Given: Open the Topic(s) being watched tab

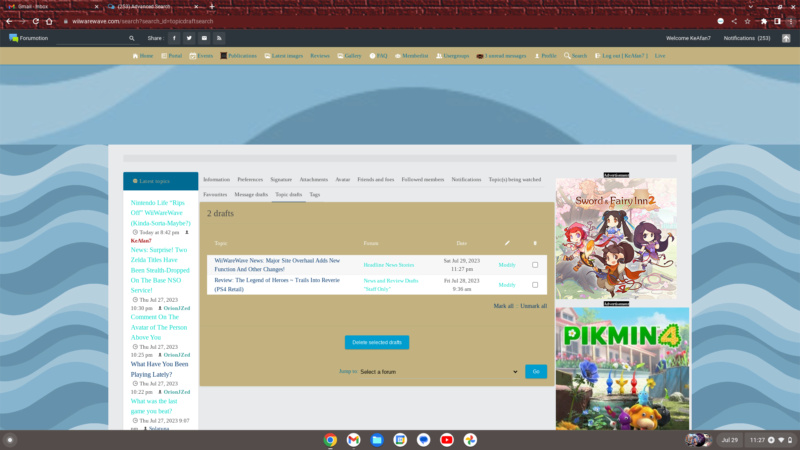Looking at the screenshot, I should (515, 180).
